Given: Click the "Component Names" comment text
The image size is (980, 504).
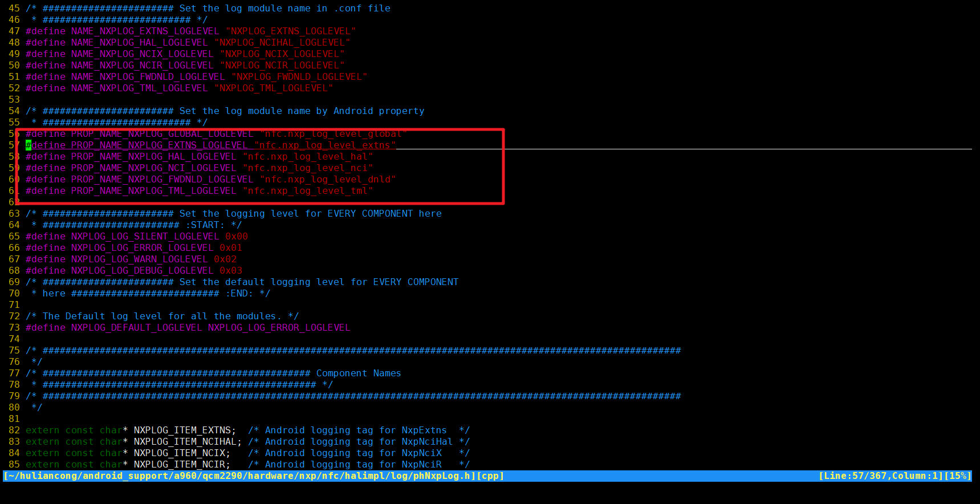Looking at the screenshot, I should coord(359,373).
